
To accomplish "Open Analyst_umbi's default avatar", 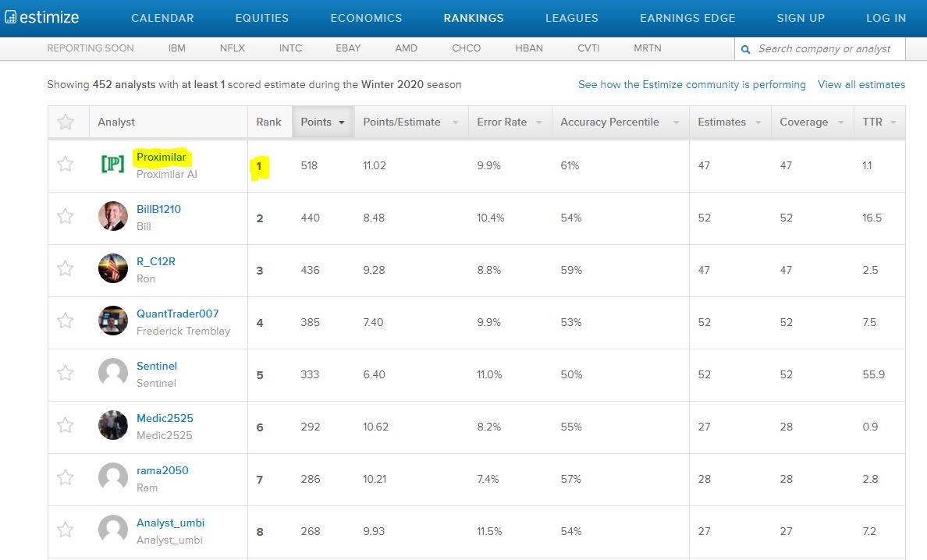I will coord(113,530).
